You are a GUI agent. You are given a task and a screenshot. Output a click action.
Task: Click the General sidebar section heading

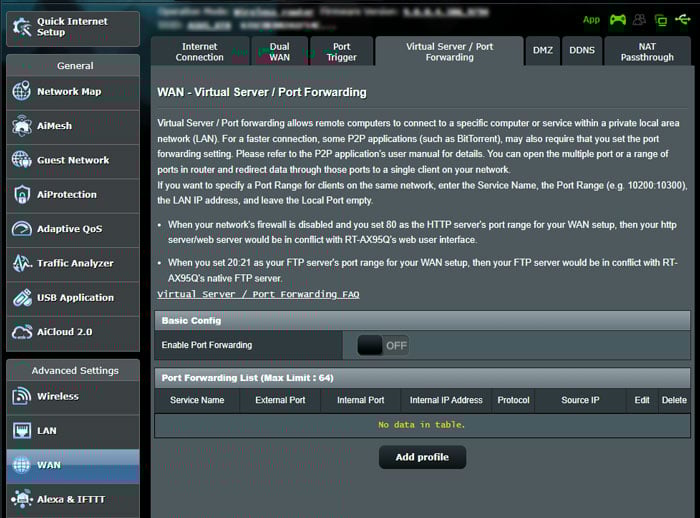pos(75,66)
